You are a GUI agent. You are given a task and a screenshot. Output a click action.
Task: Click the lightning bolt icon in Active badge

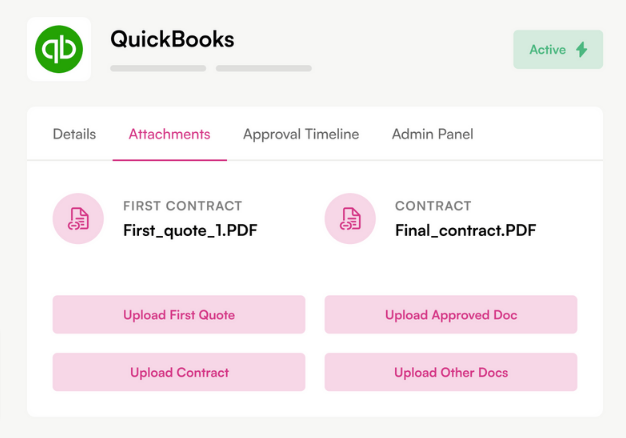[x=582, y=50]
